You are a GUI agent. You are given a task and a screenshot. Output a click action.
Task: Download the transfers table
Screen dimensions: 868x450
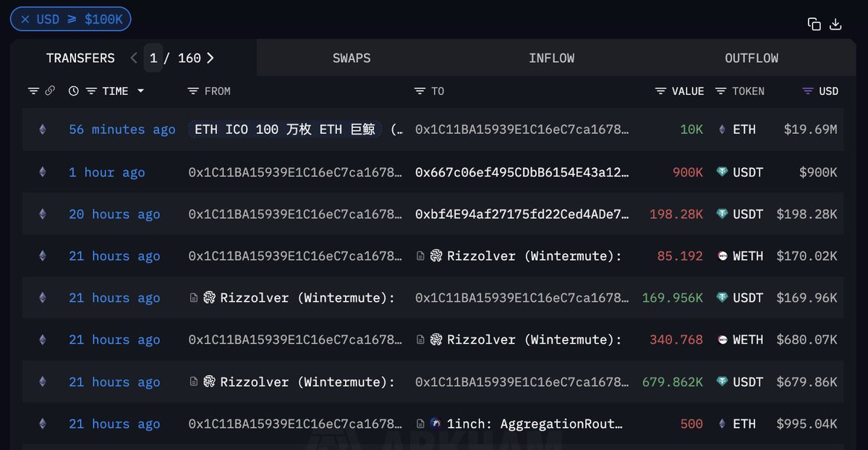[x=835, y=24]
